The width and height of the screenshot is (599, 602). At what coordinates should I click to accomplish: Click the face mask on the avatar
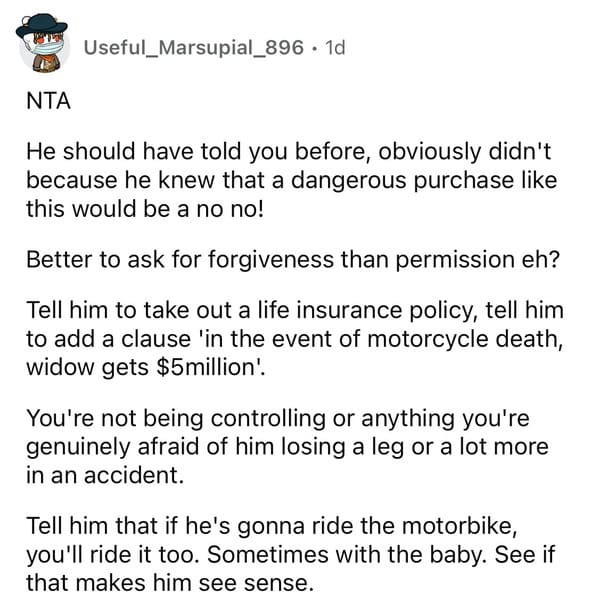click(x=43, y=49)
